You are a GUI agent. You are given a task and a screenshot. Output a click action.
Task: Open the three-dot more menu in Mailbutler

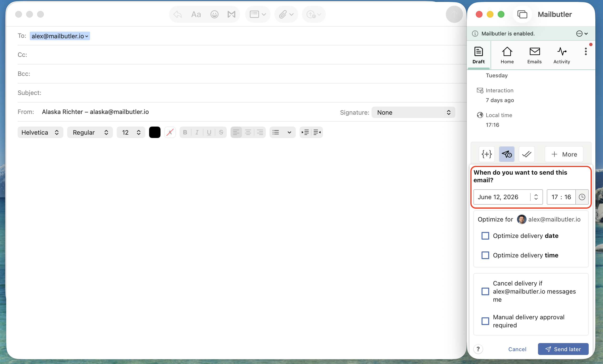click(586, 52)
